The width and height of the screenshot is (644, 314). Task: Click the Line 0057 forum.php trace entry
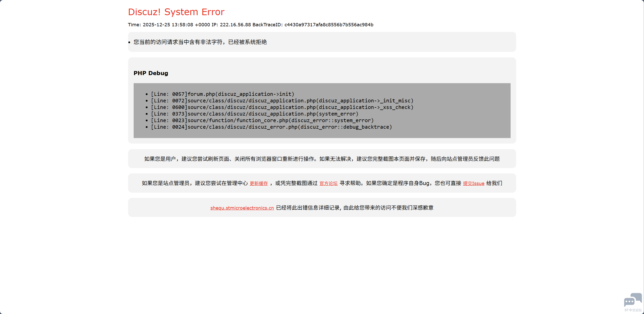click(223, 94)
